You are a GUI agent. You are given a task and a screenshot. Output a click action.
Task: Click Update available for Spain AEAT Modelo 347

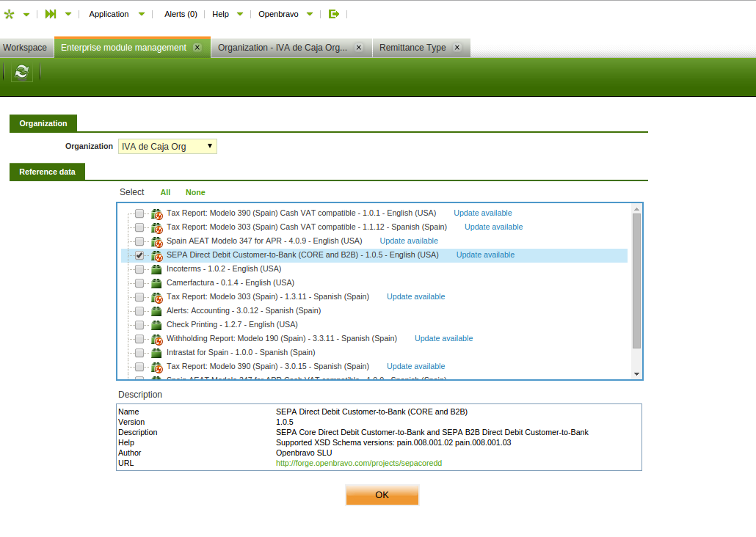409,241
